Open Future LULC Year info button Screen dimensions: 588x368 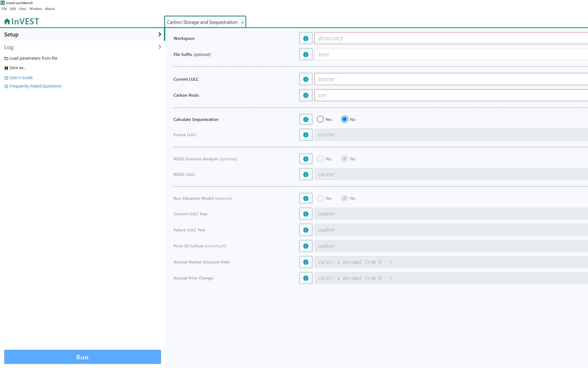(x=306, y=230)
